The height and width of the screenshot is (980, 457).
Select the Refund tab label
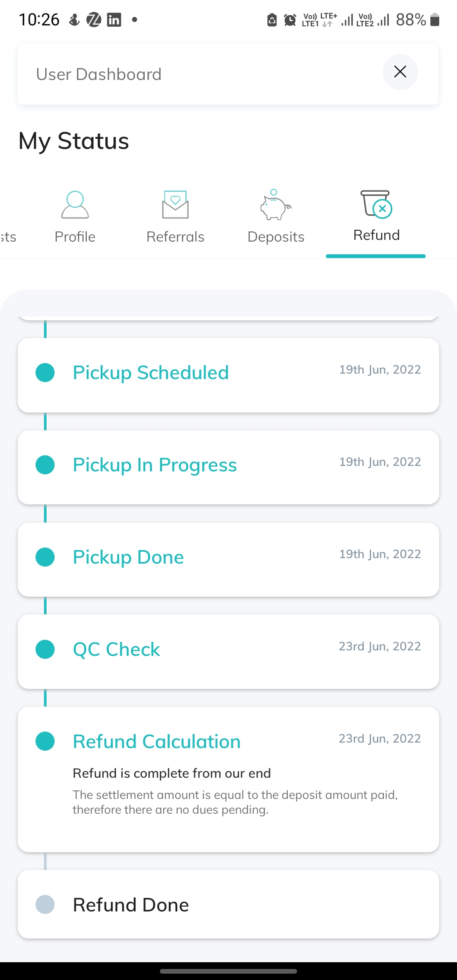pos(376,235)
